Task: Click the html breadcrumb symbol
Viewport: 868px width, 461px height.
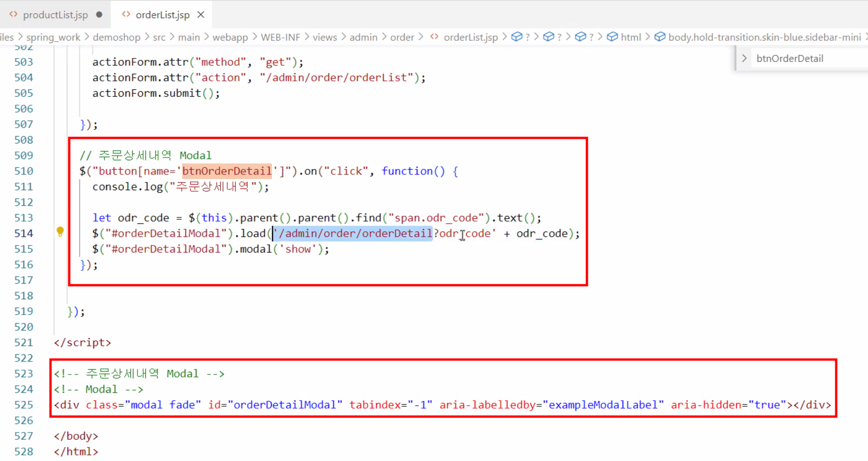Action: point(631,37)
